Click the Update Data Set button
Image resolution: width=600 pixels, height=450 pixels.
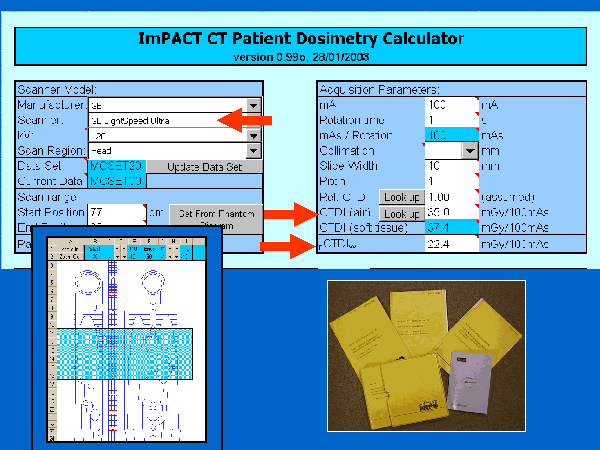204,166
